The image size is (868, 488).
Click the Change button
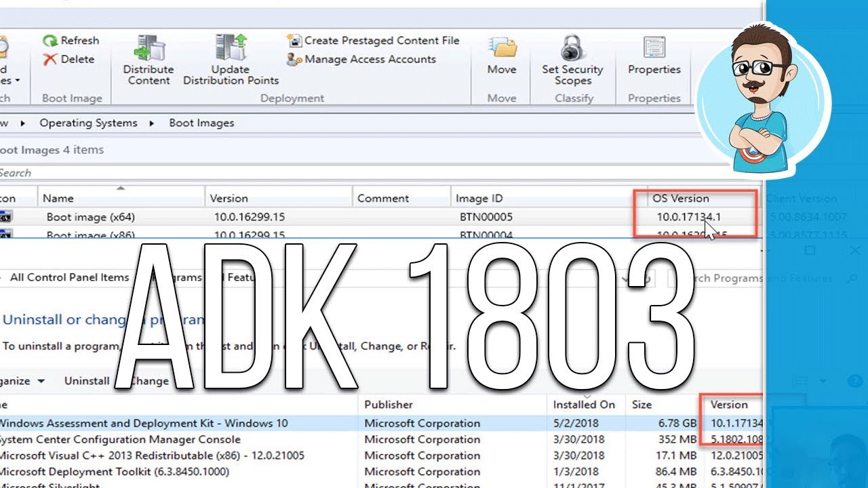click(x=149, y=381)
